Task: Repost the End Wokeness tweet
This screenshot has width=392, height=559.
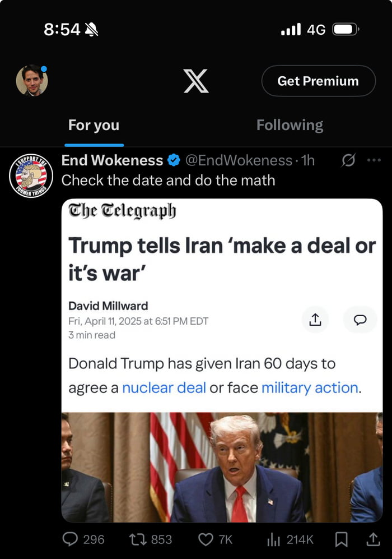Action: point(137,539)
